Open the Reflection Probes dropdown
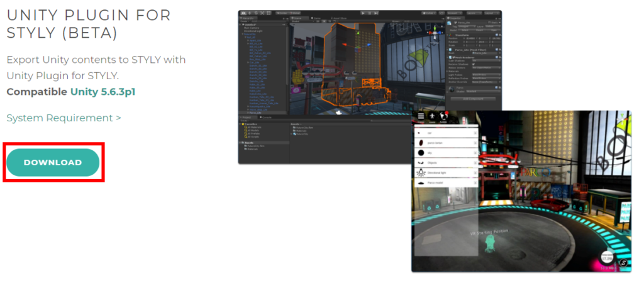Viewport: 644px width, 286px height. tap(486, 79)
